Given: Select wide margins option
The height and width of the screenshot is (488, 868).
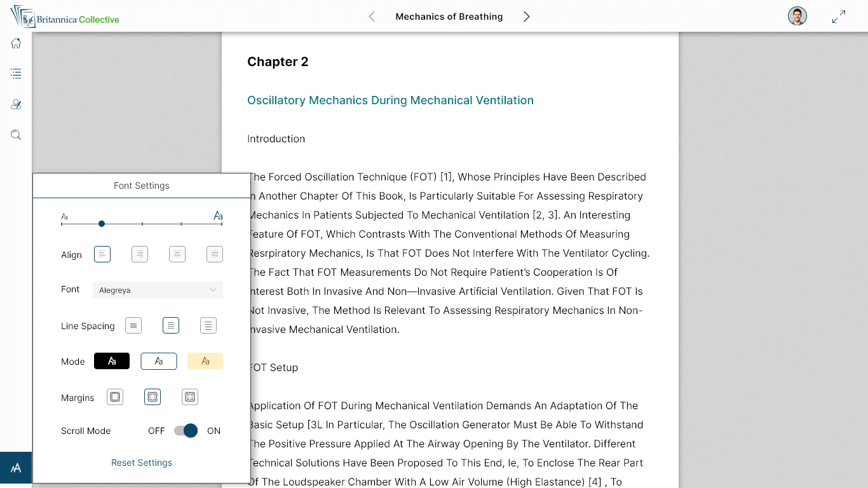Looking at the screenshot, I should tap(190, 396).
